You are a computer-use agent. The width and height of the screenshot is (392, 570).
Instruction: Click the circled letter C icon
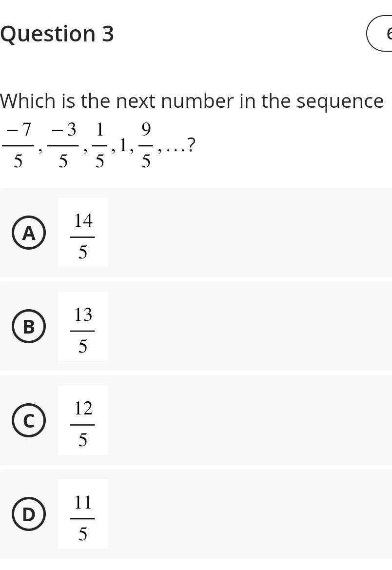point(28,421)
